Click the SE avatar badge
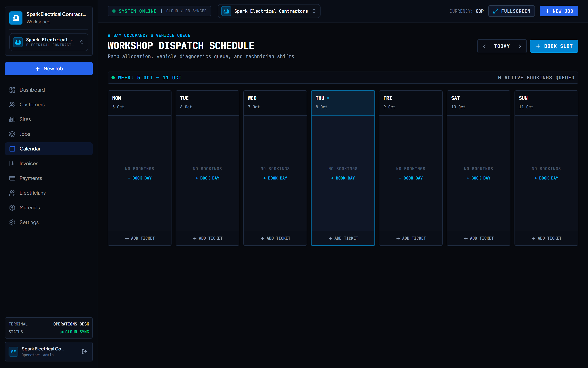This screenshot has height=368, width=588. [x=13, y=352]
